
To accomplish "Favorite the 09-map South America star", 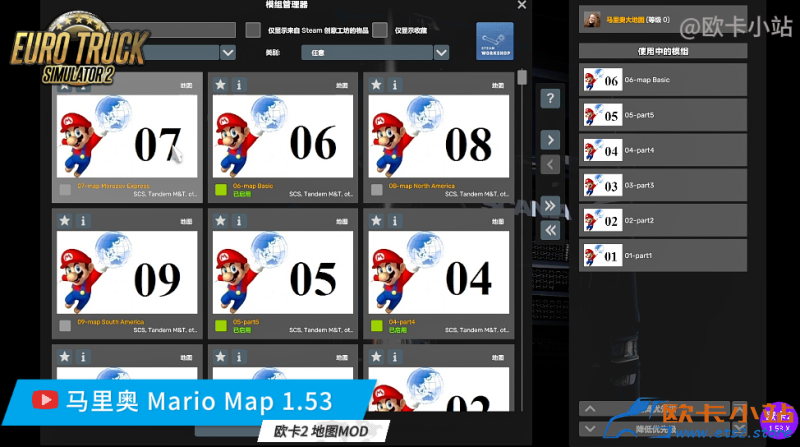I will tap(65, 221).
